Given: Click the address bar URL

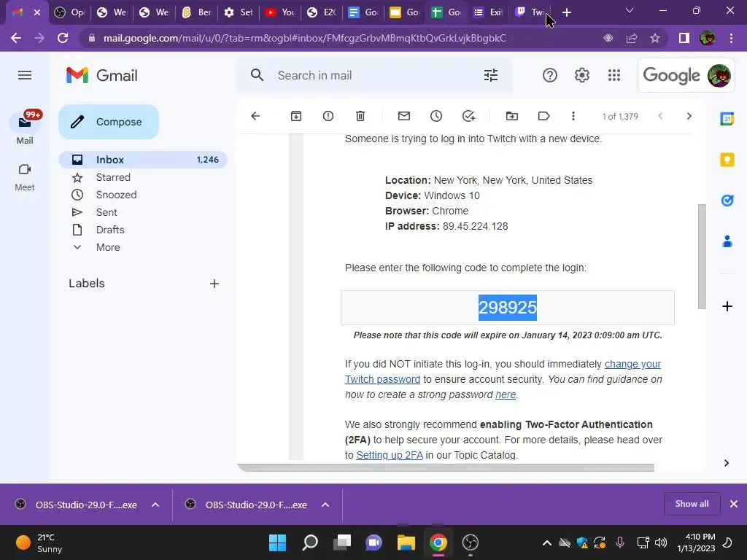Looking at the screenshot, I should [x=305, y=38].
